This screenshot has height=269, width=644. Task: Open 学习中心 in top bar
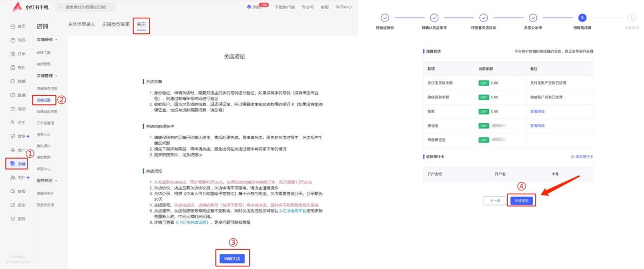(344, 8)
